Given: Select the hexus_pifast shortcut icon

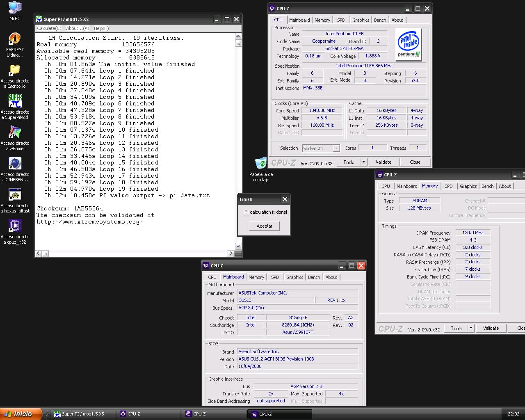Looking at the screenshot, I should 15,195.
